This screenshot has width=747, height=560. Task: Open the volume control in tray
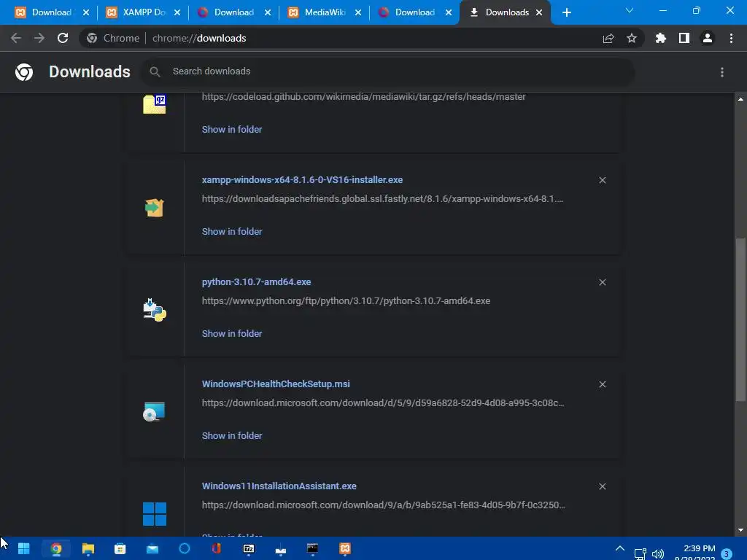658,554
